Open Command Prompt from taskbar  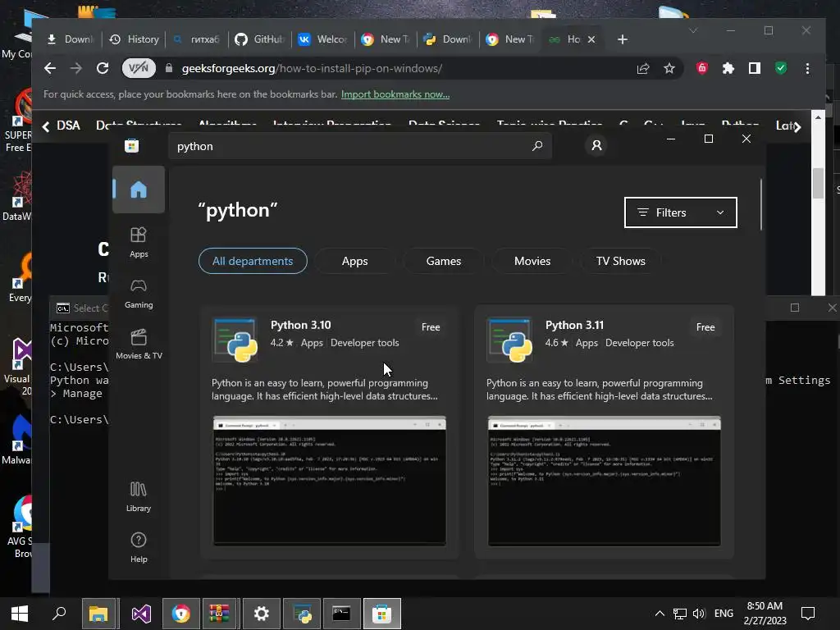(x=342, y=614)
